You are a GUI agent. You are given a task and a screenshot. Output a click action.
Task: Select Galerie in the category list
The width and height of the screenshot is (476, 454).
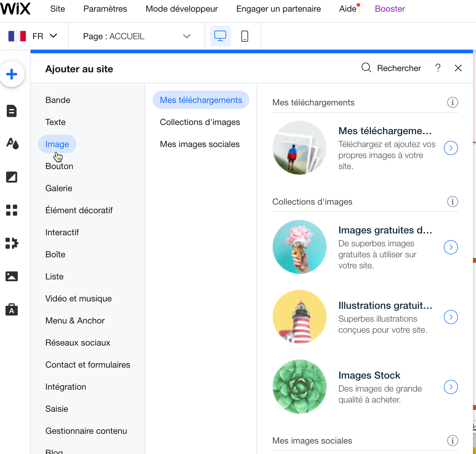coord(59,188)
